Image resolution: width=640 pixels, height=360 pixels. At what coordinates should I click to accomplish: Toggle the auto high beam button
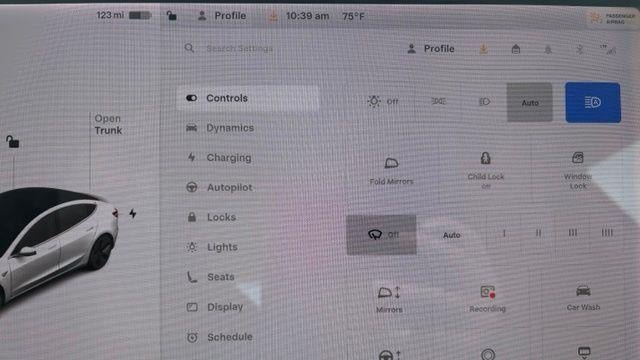point(593,102)
